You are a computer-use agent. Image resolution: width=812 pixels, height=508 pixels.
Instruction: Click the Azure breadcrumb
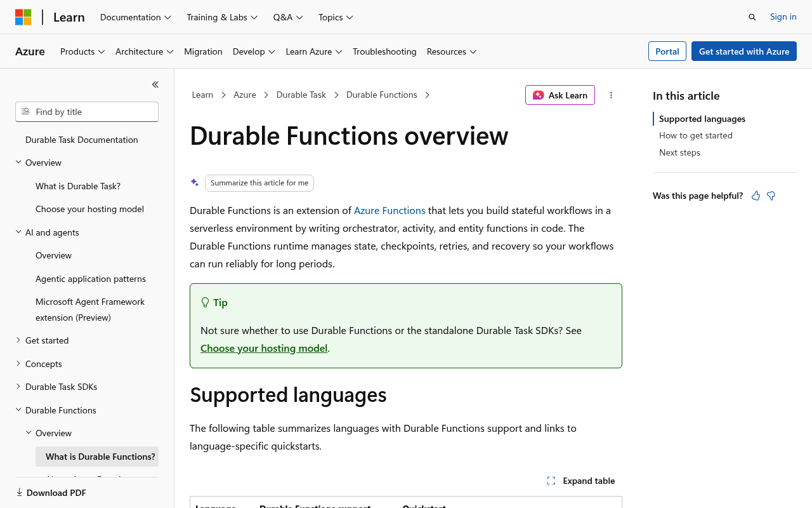click(x=245, y=95)
